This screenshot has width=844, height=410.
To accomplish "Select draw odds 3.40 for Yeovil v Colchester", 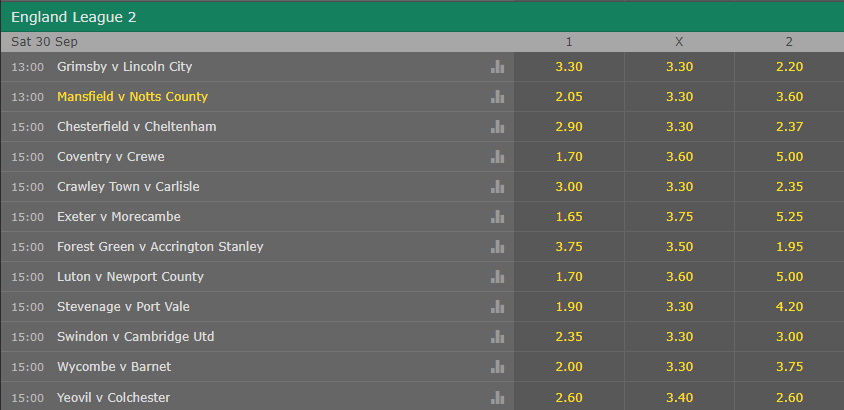I will (679, 398).
